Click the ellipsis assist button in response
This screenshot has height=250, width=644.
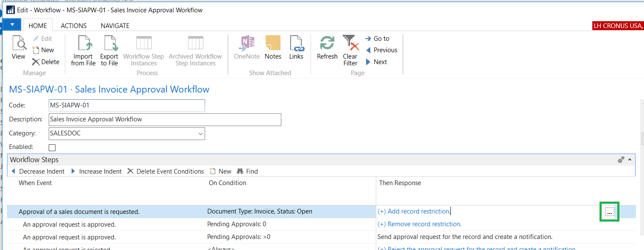click(609, 212)
